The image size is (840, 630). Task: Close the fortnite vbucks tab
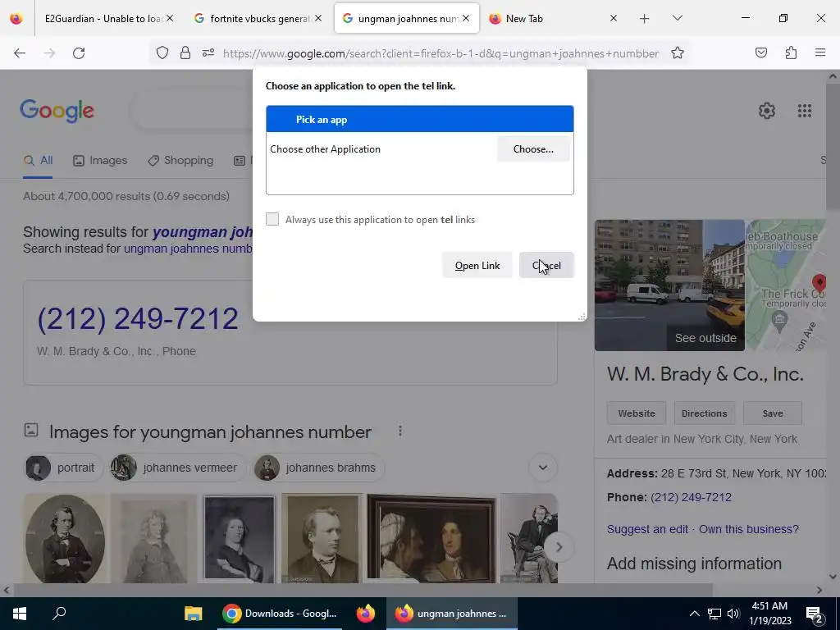(318, 18)
